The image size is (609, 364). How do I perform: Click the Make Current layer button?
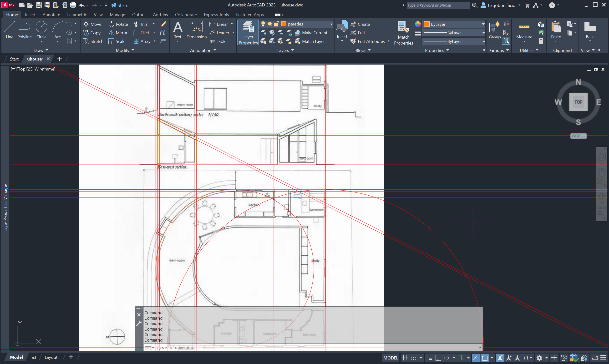point(311,33)
